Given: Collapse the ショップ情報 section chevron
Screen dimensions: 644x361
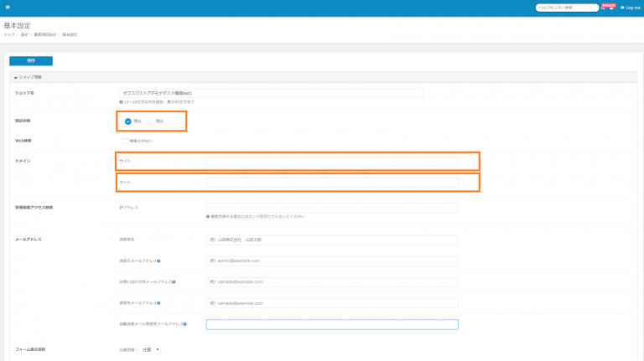Looking at the screenshot, I should 15,77.
